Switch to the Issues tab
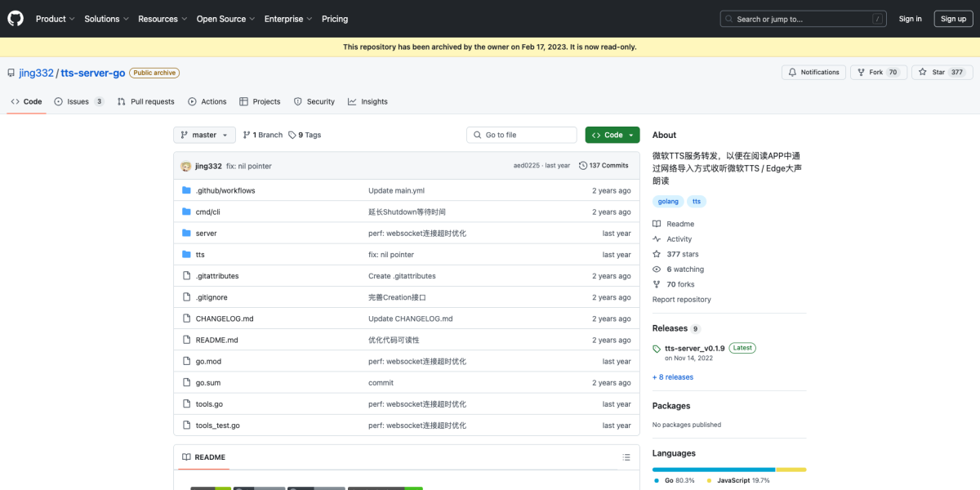Screen dimensions: 980x490 (79, 101)
